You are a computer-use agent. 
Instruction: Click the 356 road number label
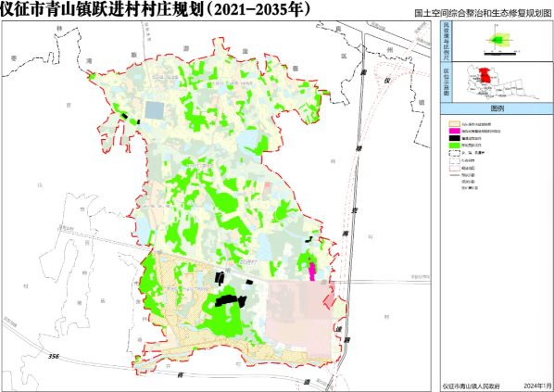point(54,356)
